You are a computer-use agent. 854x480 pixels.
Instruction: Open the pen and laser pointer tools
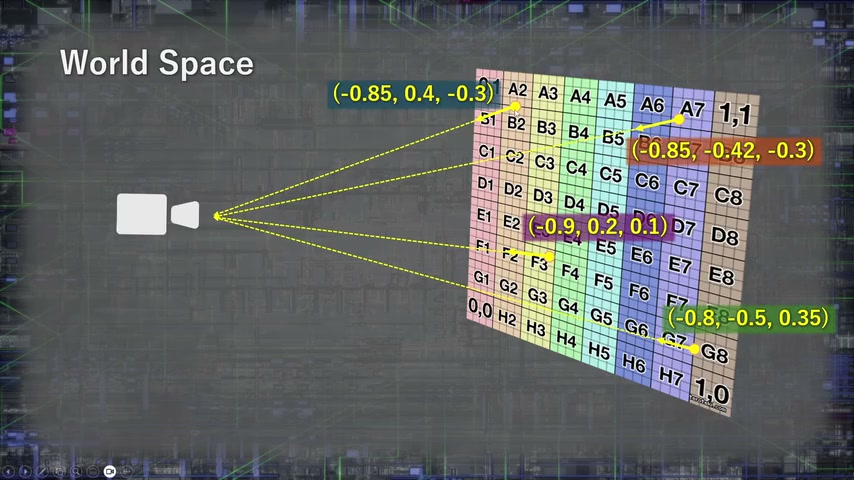(x=42, y=471)
